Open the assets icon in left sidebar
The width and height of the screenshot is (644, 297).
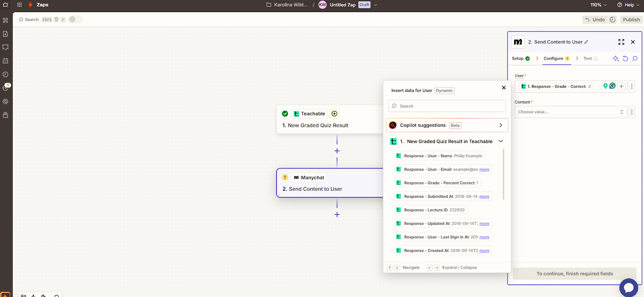coord(6,20)
